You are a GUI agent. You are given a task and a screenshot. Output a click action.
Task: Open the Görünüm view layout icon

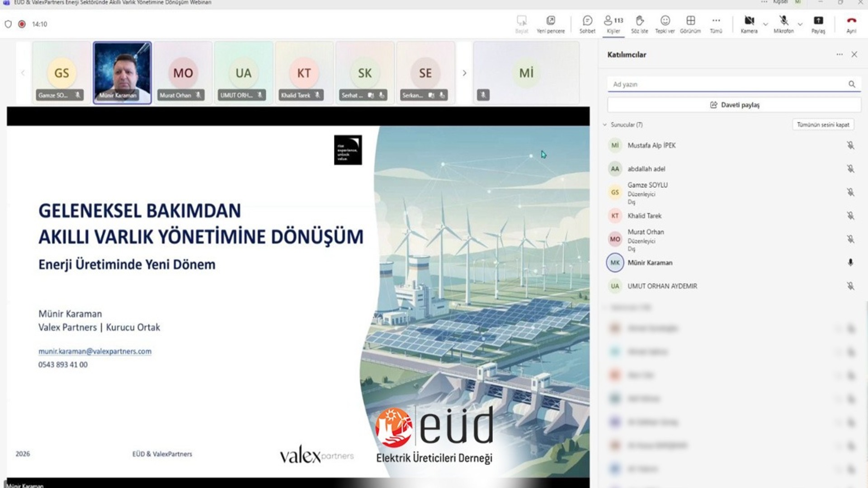690,24
